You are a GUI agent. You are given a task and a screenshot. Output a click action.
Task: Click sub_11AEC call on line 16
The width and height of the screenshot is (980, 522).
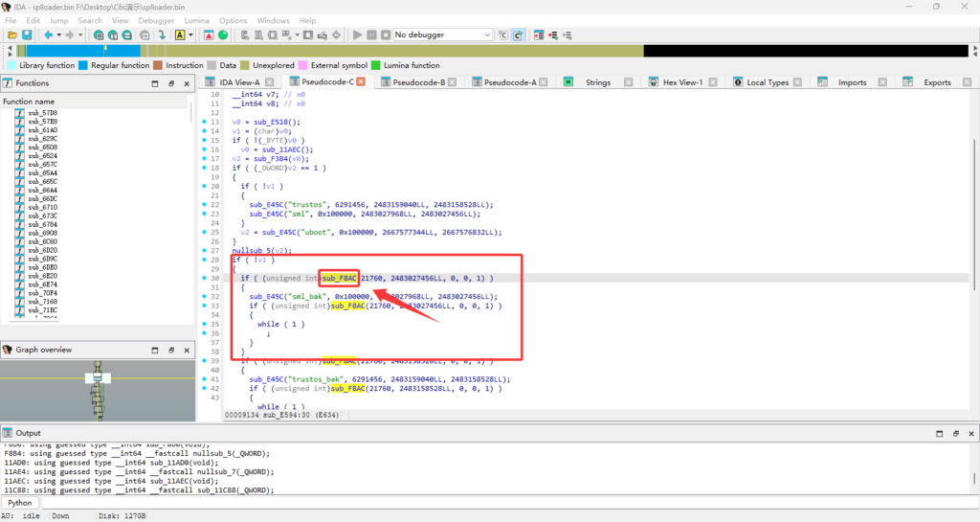[x=283, y=149]
